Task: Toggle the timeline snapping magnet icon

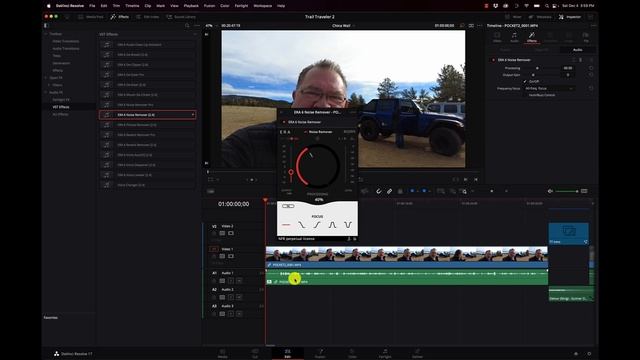Action: pyautogui.click(x=379, y=191)
